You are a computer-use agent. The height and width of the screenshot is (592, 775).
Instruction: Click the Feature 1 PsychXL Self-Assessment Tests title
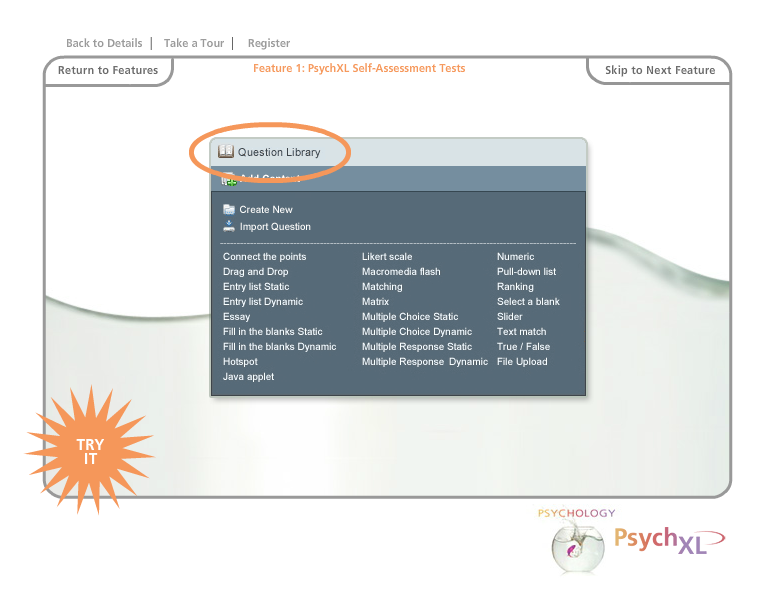[x=359, y=68]
